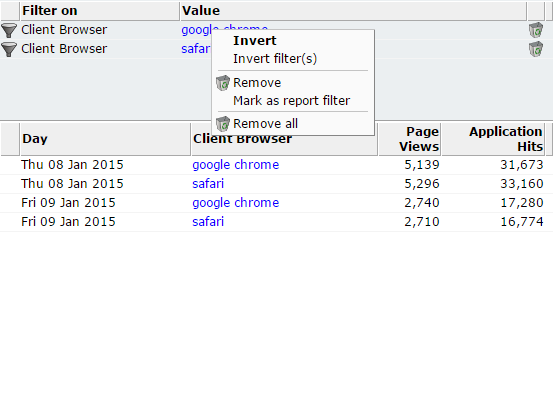Click page views value 5,296
The width and height of the screenshot is (553, 401).
422,184
